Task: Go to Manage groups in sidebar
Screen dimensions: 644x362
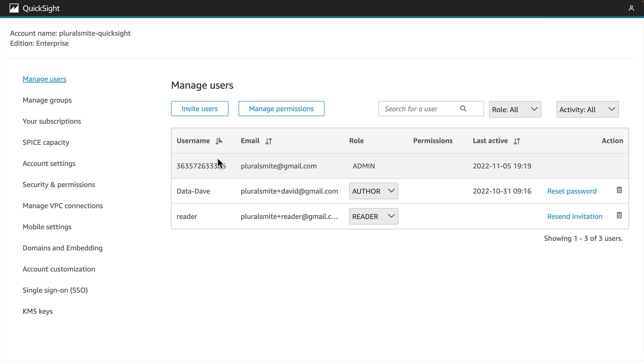Action: tap(47, 100)
